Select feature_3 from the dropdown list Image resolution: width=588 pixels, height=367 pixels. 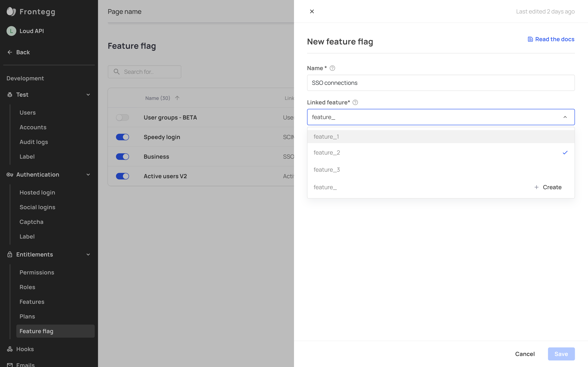coord(327,170)
